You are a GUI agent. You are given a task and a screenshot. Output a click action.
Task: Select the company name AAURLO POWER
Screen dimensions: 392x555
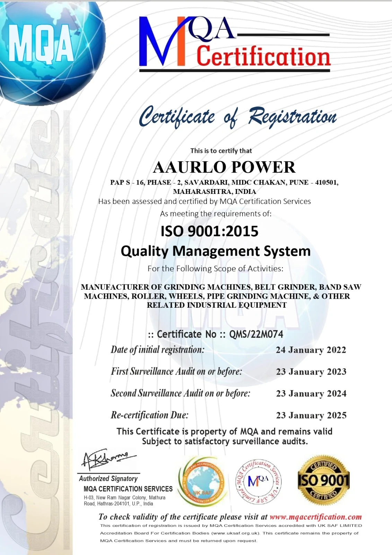[224, 167]
